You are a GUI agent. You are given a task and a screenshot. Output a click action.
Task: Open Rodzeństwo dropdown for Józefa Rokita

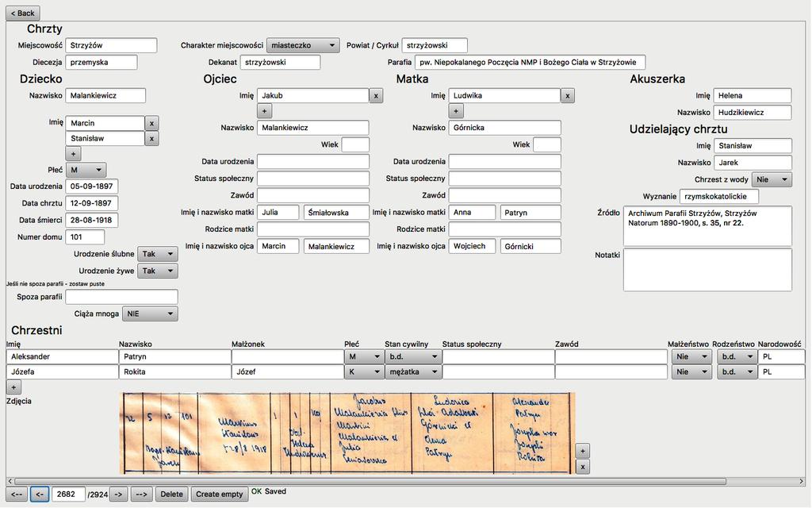pos(737,372)
